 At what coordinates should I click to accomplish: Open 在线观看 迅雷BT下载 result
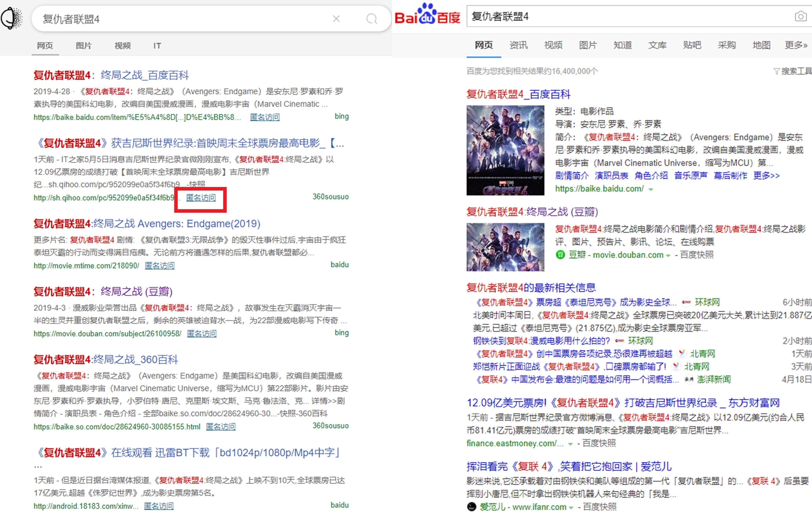click(x=188, y=453)
